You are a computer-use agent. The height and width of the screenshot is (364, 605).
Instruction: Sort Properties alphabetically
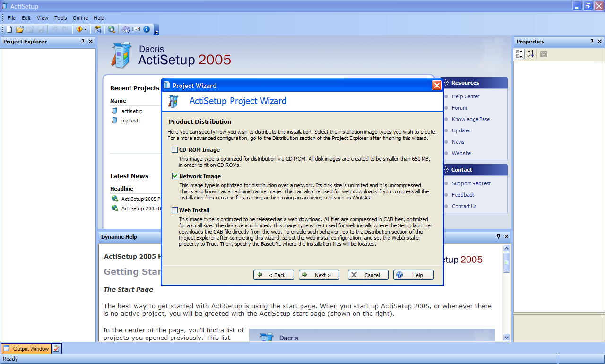531,54
